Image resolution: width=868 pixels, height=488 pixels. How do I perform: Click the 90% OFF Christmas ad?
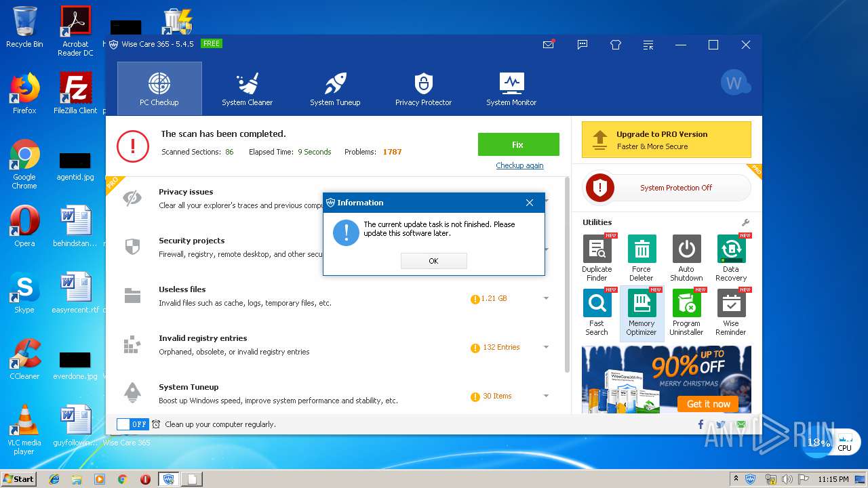pos(667,380)
